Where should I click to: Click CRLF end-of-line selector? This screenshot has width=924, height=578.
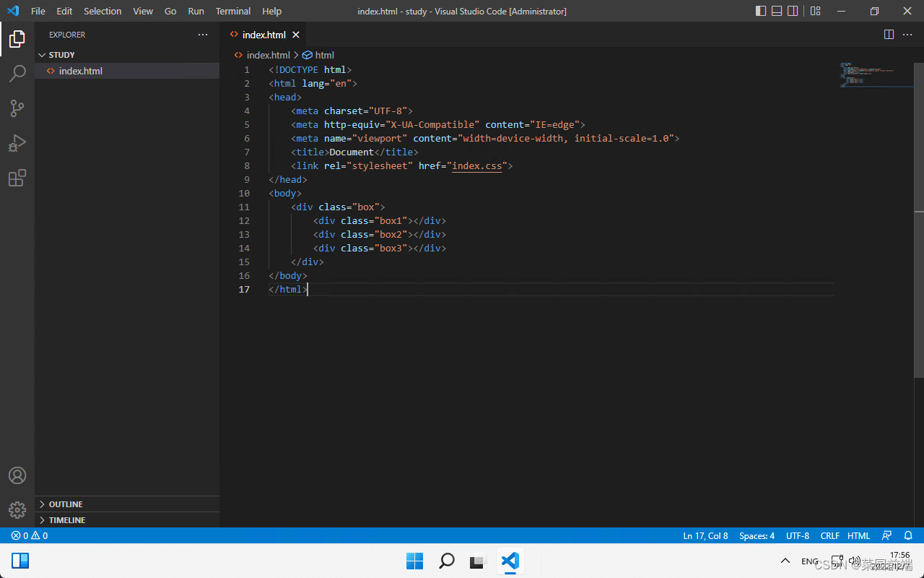pos(829,535)
